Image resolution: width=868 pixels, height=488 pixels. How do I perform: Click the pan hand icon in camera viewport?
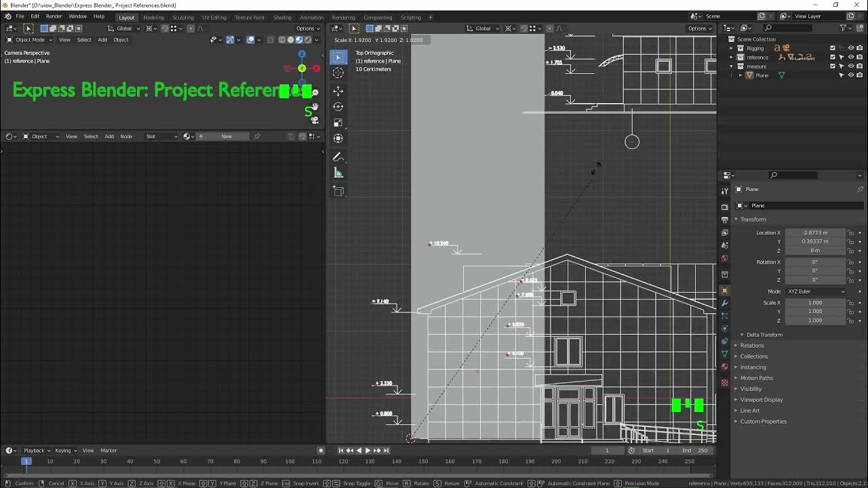(315, 107)
